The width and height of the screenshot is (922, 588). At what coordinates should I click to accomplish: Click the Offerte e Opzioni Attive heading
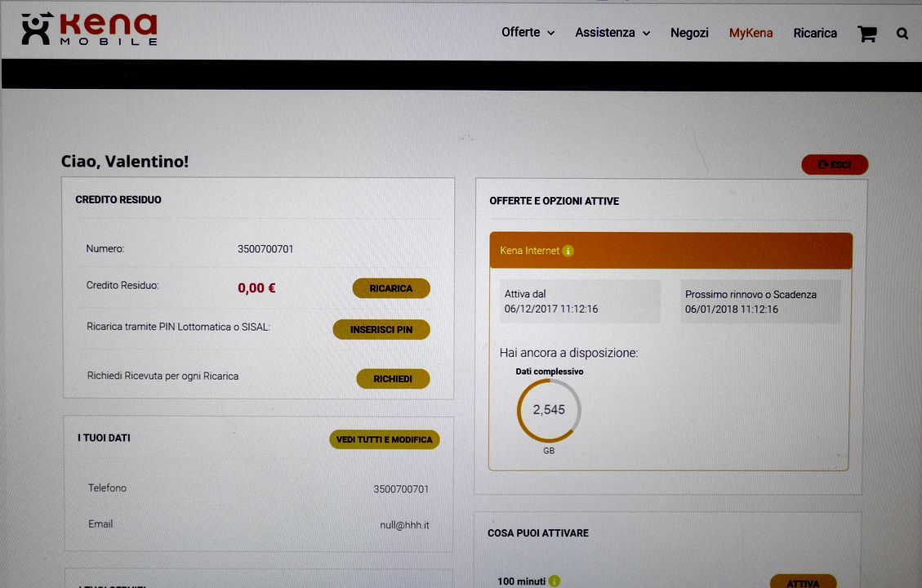coord(554,201)
